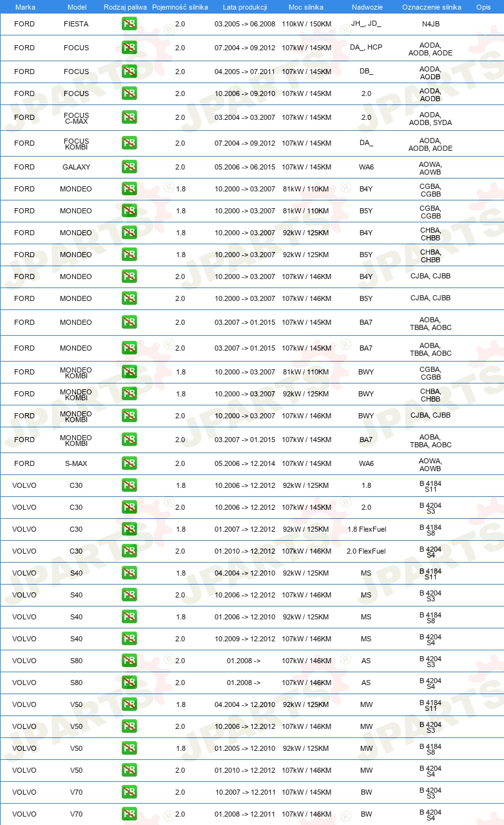The image size is (504, 825).
Task: Click the Moc silnika column header
Action: coord(306,7)
